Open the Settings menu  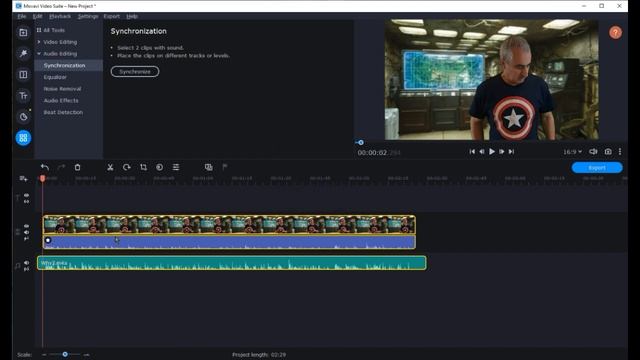[x=88, y=16]
